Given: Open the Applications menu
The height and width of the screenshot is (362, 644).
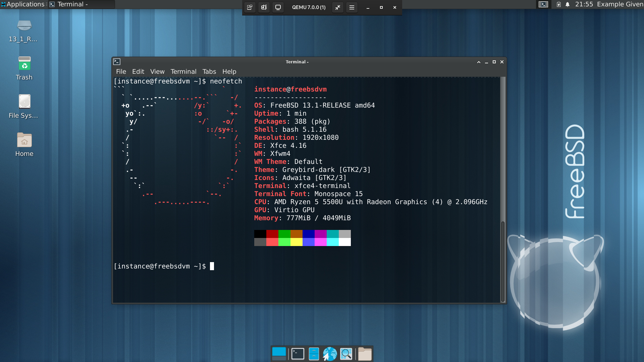Looking at the screenshot, I should click(23, 4).
